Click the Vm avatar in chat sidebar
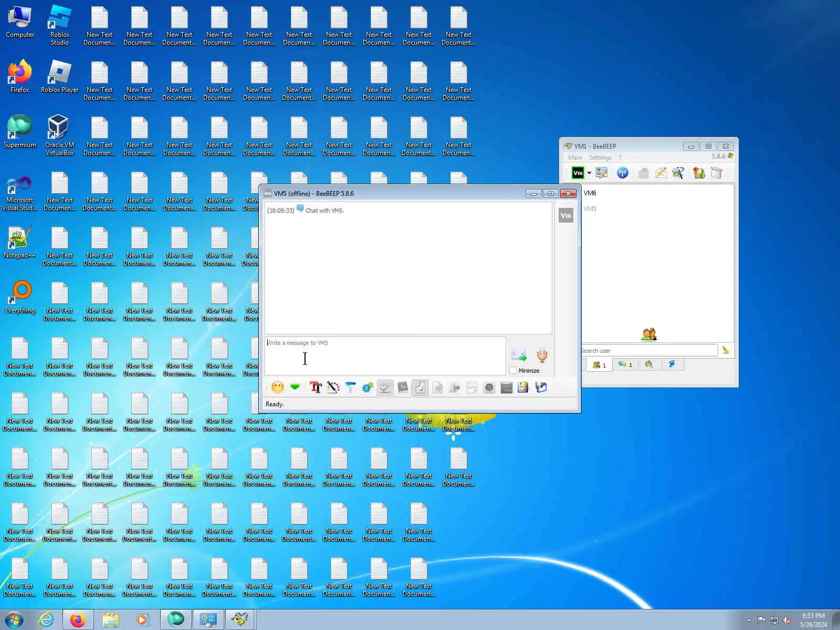This screenshot has height=630, width=840. click(x=566, y=215)
